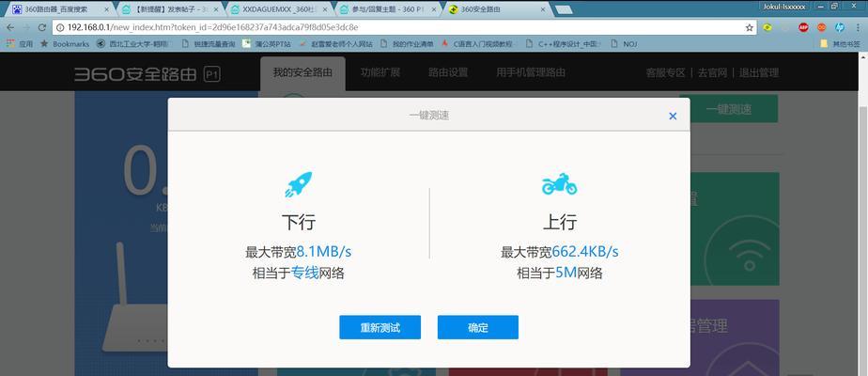Open the 我的安全路由 tab
This screenshot has height=376, width=868.
pyautogui.click(x=302, y=72)
